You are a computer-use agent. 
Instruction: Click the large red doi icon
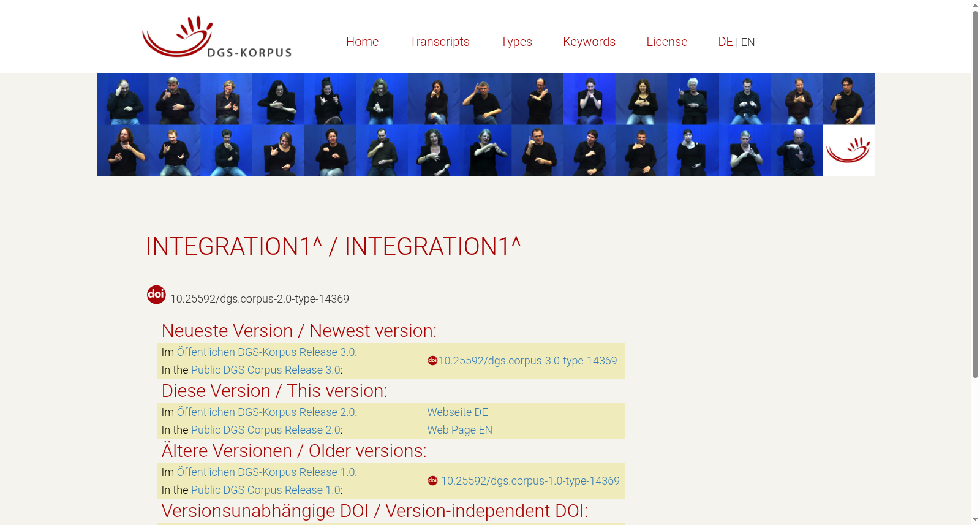coord(156,295)
